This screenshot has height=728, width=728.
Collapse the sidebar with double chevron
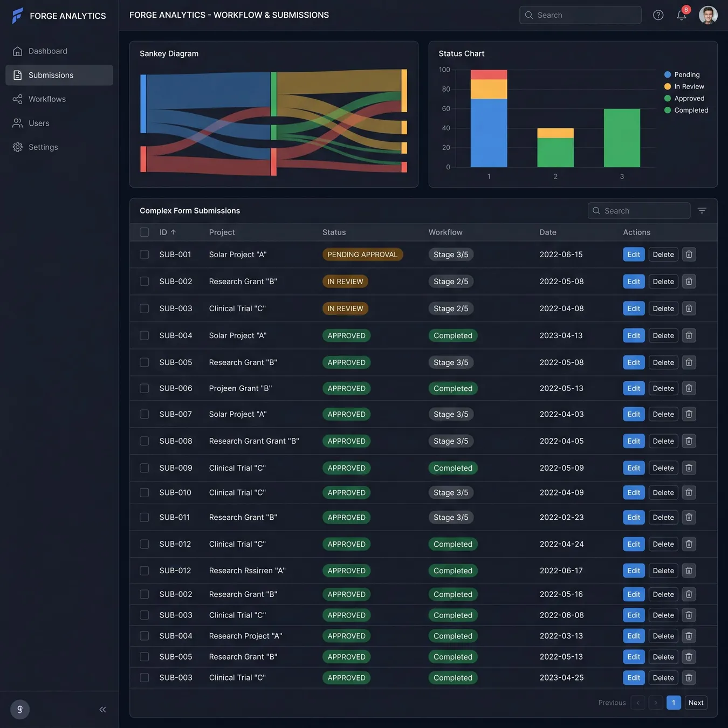[102, 710]
